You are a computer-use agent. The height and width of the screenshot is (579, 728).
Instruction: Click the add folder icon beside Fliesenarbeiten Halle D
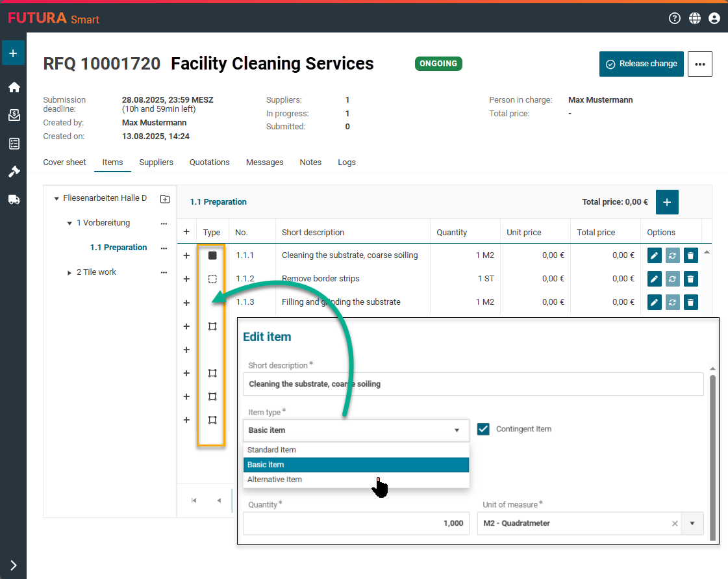(x=165, y=199)
